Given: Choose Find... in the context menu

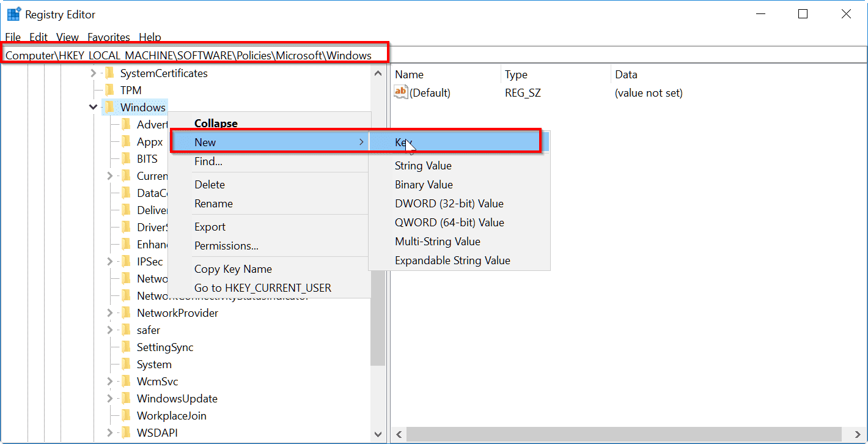Looking at the screenshot, I should (269, 161).
